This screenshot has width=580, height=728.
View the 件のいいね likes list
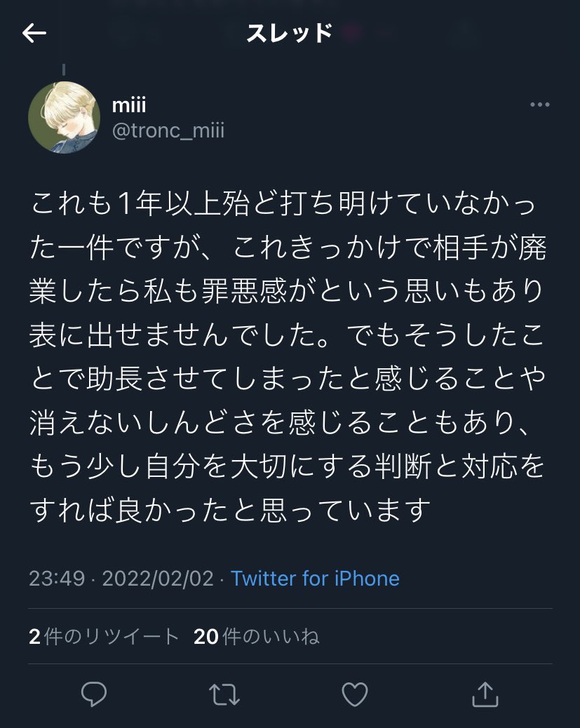point(270,636)
